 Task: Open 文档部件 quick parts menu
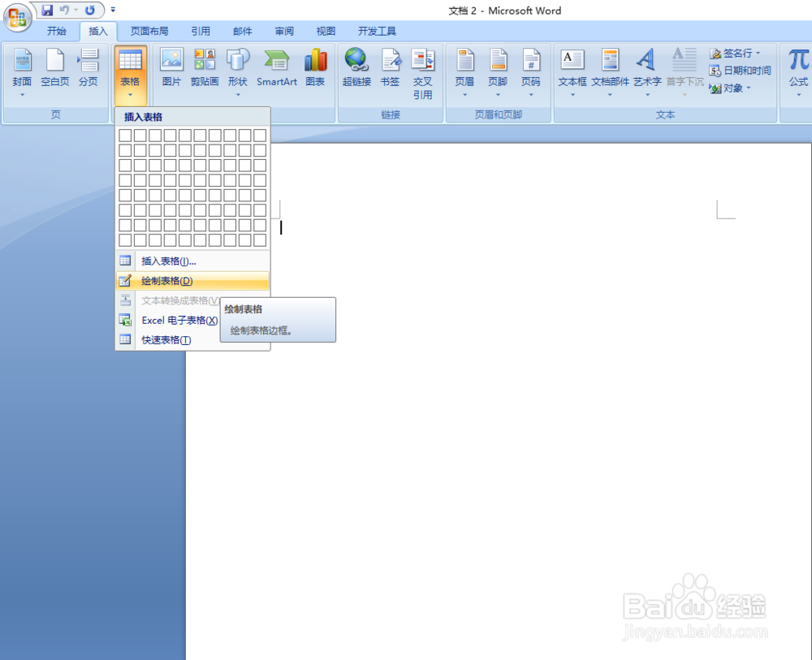coord(610,72)
